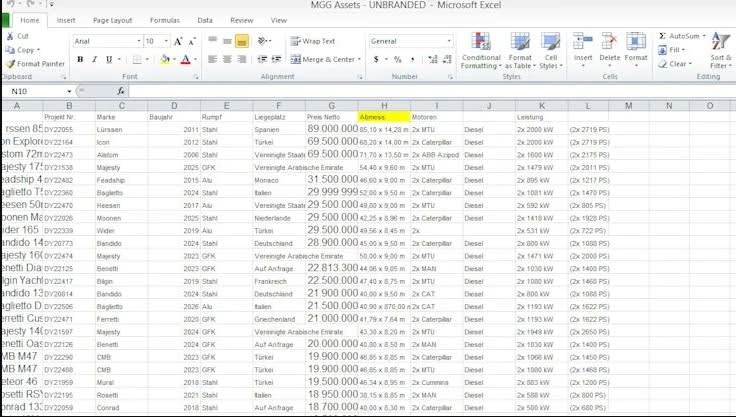This screenshot has width=736, height=417.
Task: Open Format as Table
Action: click(x=520, y=51)
